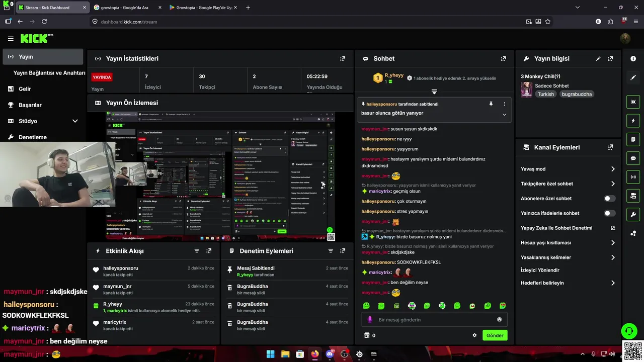Expand the Stüdyo sidebar section
The width and height of the screenshot is (644, 362).
click(75, 121)
